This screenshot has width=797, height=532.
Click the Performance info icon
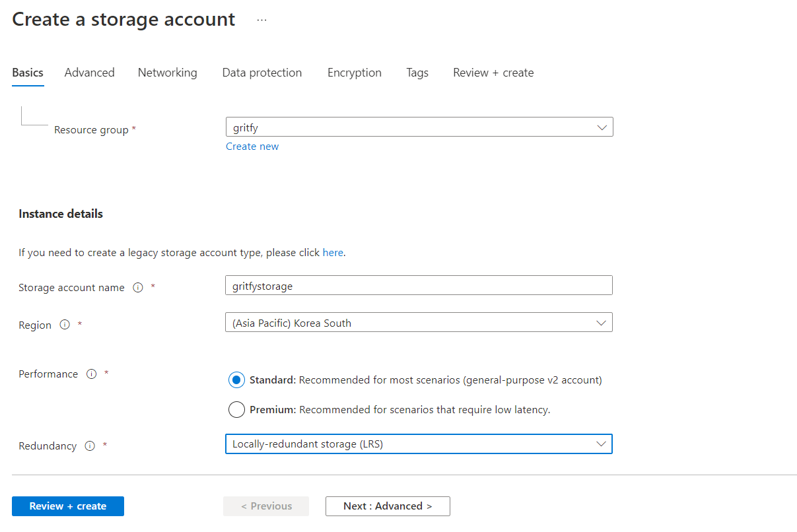click(91, 374)
